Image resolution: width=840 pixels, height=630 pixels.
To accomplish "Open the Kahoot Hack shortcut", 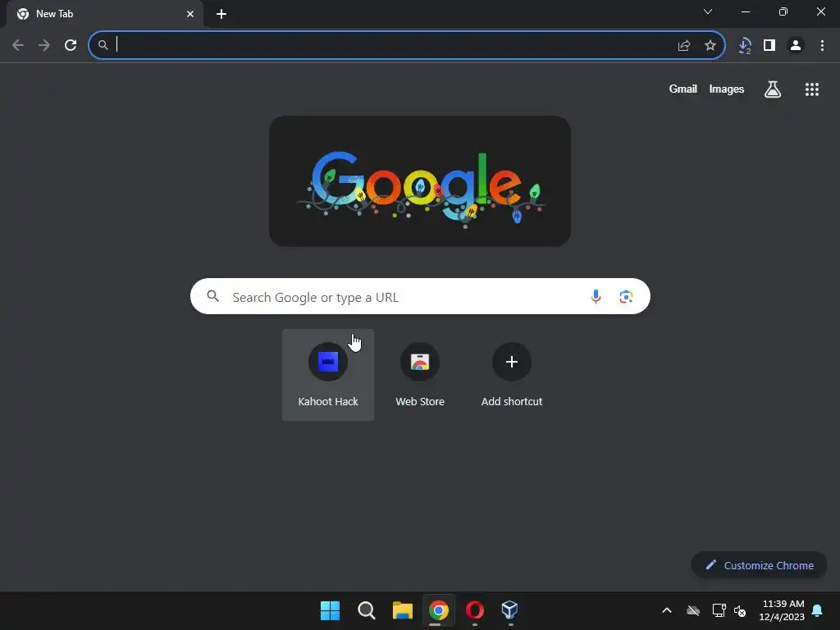I will (x=328, y=374).
